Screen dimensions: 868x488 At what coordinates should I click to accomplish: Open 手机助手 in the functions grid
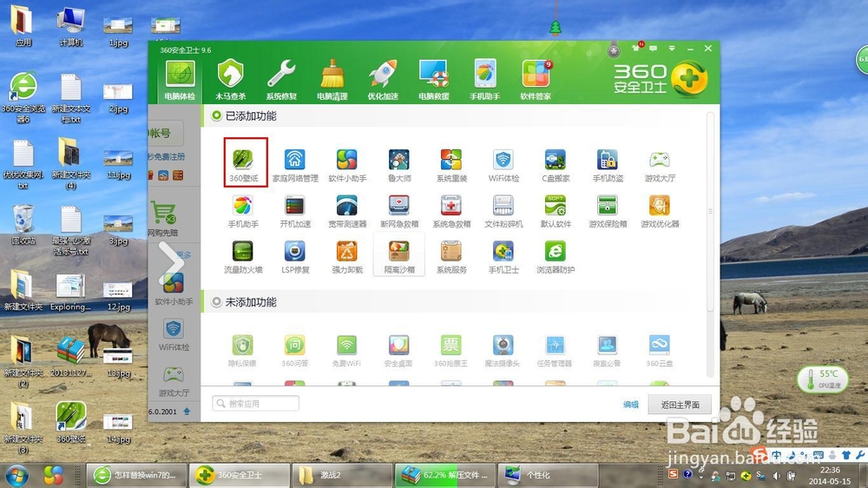pos(244,211)
